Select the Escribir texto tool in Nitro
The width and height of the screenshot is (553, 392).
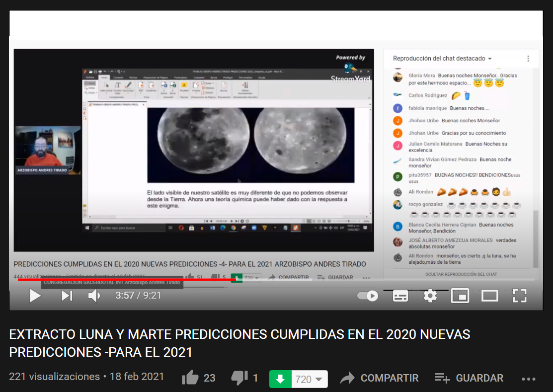coord(117,87)
